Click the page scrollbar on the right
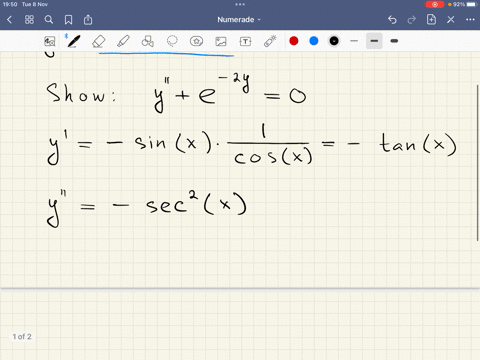The width and height of the screenshot is (480, 360). pos(478,162)
